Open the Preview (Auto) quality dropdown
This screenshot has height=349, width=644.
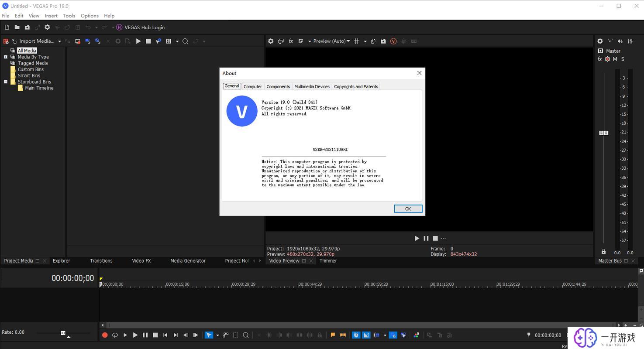(x=332, y=41)
